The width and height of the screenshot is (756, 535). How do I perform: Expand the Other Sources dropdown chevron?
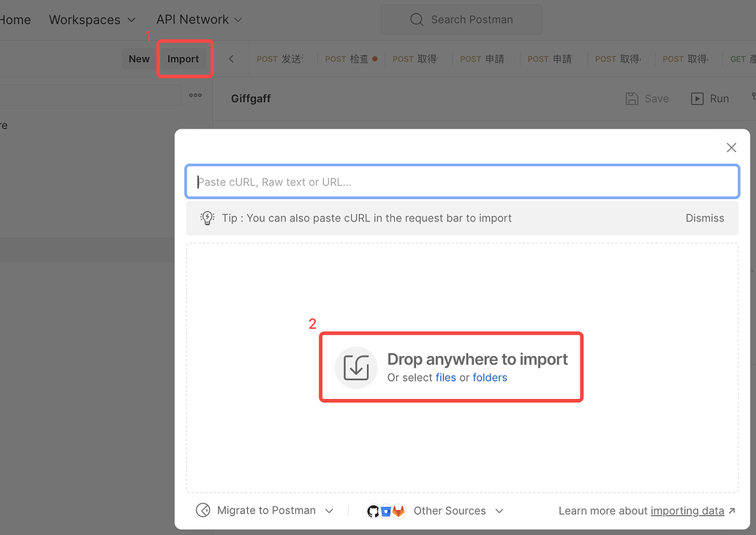tap(499, 511)
